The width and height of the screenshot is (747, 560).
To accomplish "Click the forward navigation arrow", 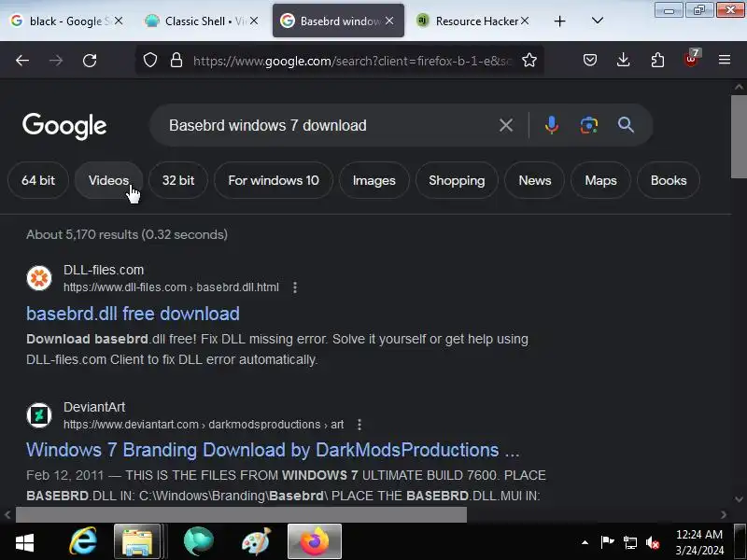I will [x=56, y=61].
